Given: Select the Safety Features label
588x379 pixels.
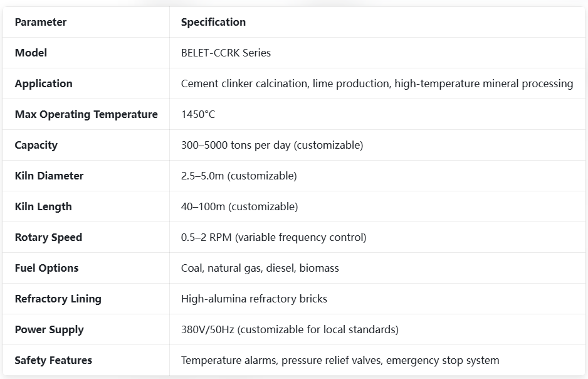Looking at the screenshot, I should pyautogui.click(x=53, y=361).
